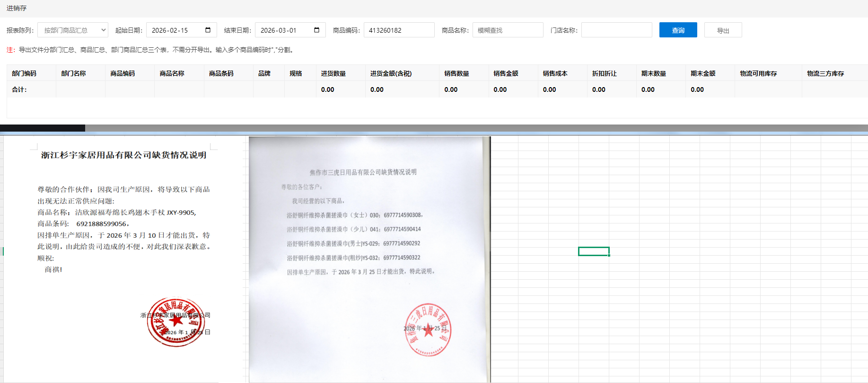Focus the 商品编码 input field

click(399, 30)
